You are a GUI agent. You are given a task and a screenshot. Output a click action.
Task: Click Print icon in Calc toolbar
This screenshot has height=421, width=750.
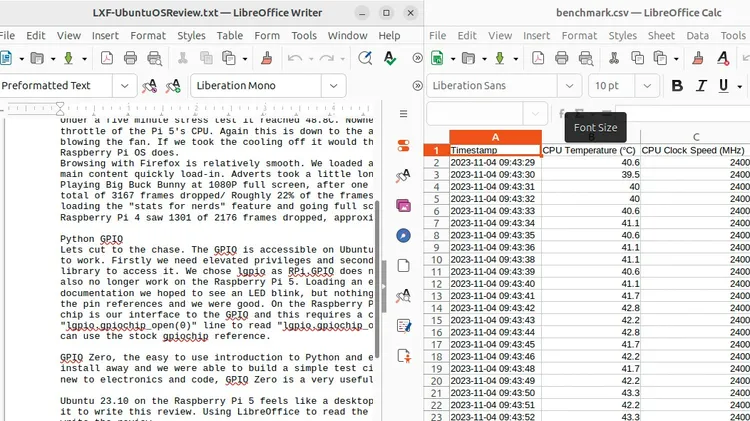point(562,58)
